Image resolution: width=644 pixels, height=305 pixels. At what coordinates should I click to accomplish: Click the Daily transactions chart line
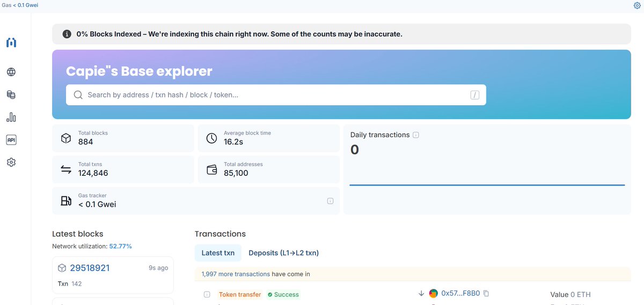[x=487, y=185]
